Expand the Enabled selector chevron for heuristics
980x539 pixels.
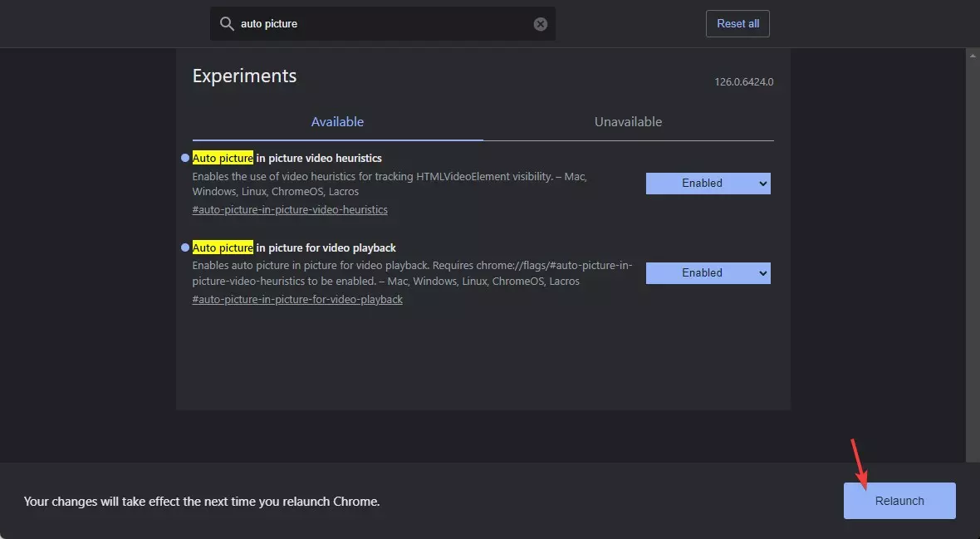(762, 183)
